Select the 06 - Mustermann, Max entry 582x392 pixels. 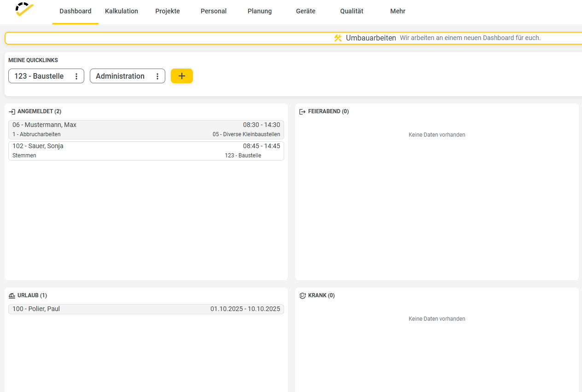point(146,130)
